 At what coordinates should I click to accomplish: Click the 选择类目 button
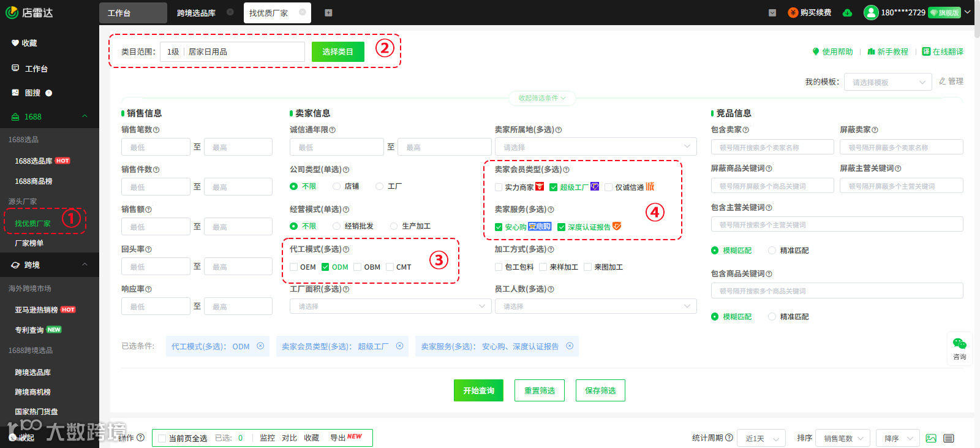tap(338, 51)
